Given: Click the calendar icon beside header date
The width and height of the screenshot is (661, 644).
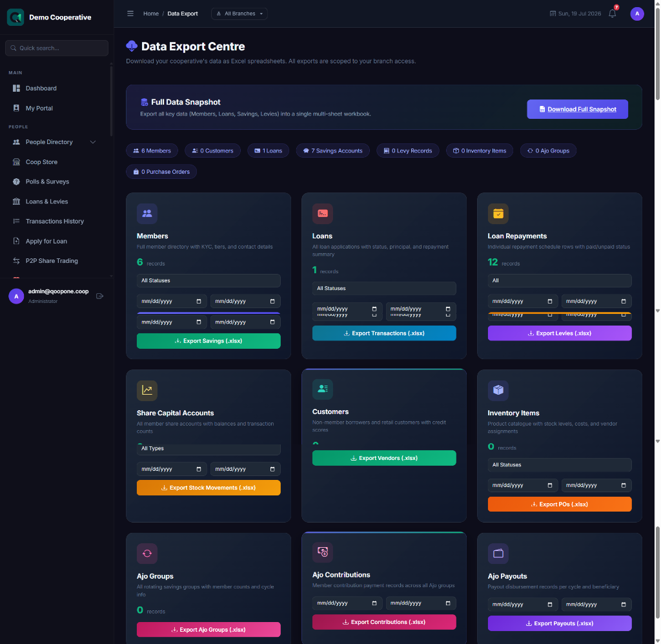Looking at the screenshot, I should tap(553, 14).
